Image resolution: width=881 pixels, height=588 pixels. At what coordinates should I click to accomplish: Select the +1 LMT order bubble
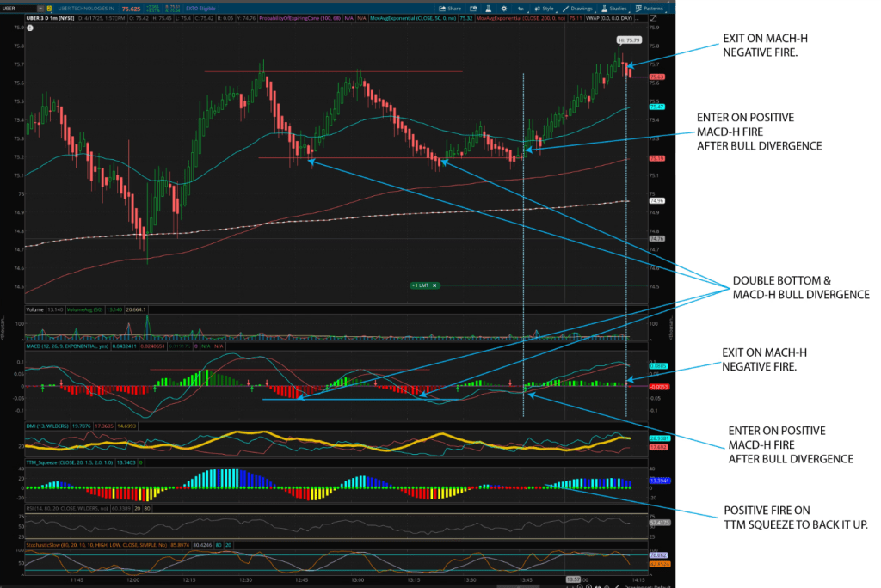tap(421, 285)
